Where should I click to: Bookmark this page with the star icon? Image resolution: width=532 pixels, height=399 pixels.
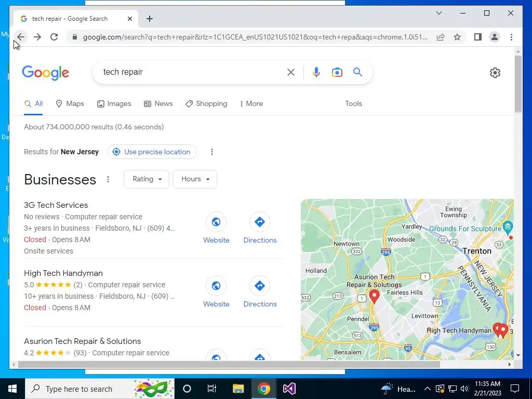pos(457,37)
